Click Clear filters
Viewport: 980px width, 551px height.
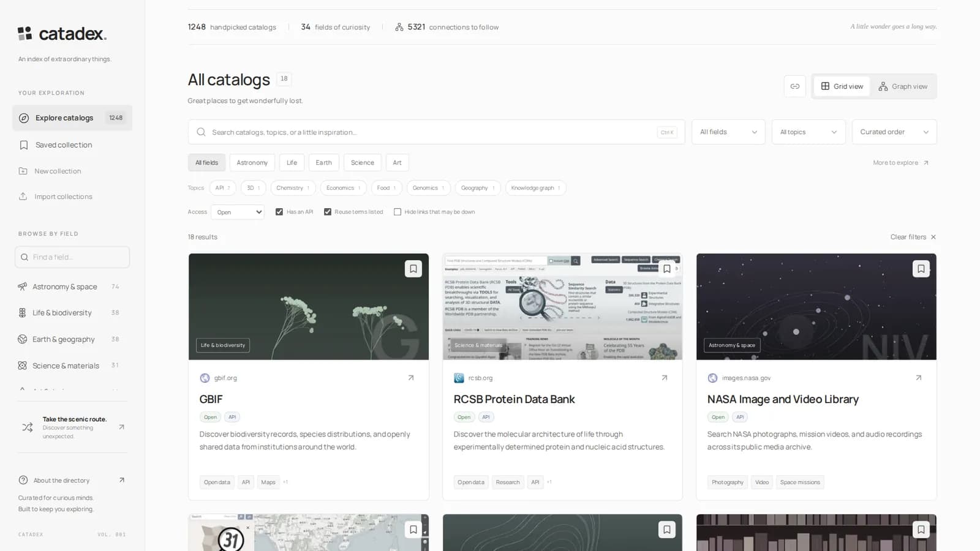[x=913, y=237]
